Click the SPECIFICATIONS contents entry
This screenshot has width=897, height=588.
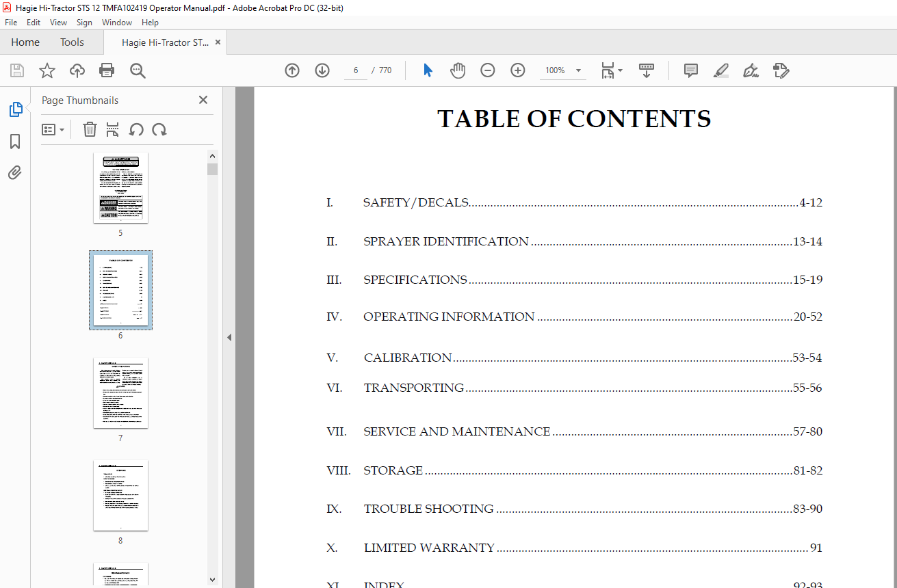[574, 280]
